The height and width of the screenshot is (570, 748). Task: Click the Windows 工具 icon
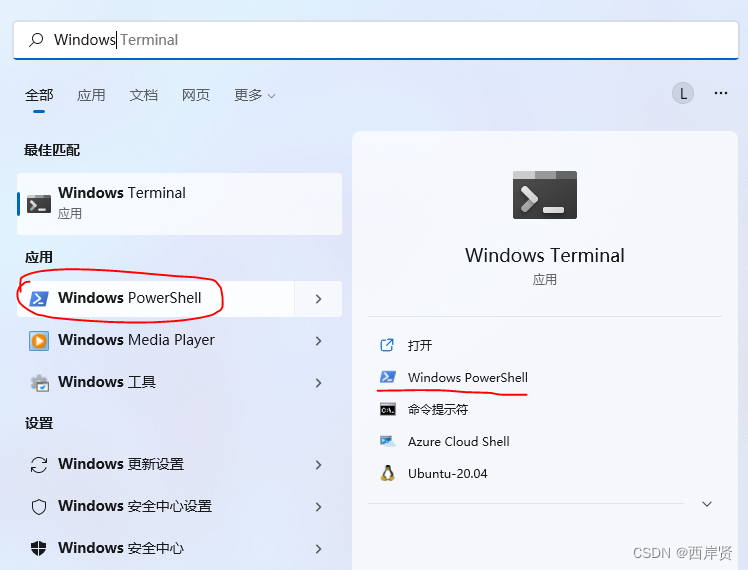click(40, 383)
